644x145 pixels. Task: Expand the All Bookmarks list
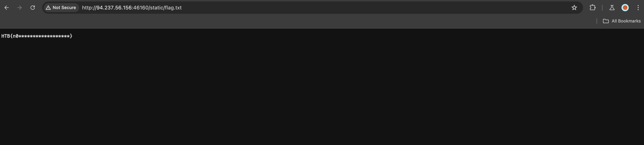(622, 21)
